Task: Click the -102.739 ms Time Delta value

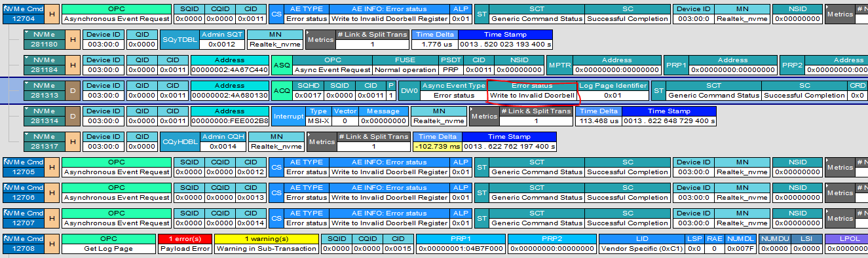Action: click(438, 147)
